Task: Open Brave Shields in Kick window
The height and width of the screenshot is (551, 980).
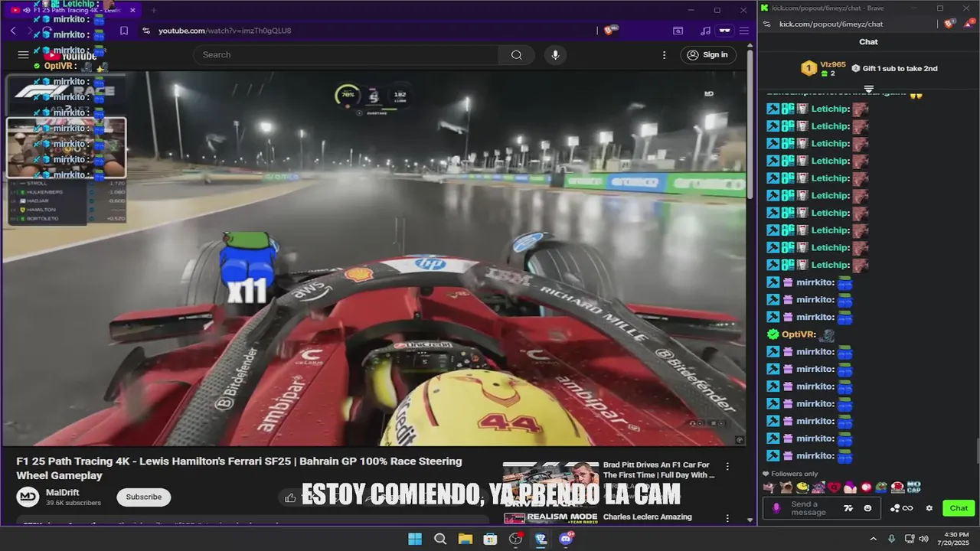Action: pos(949,24)
